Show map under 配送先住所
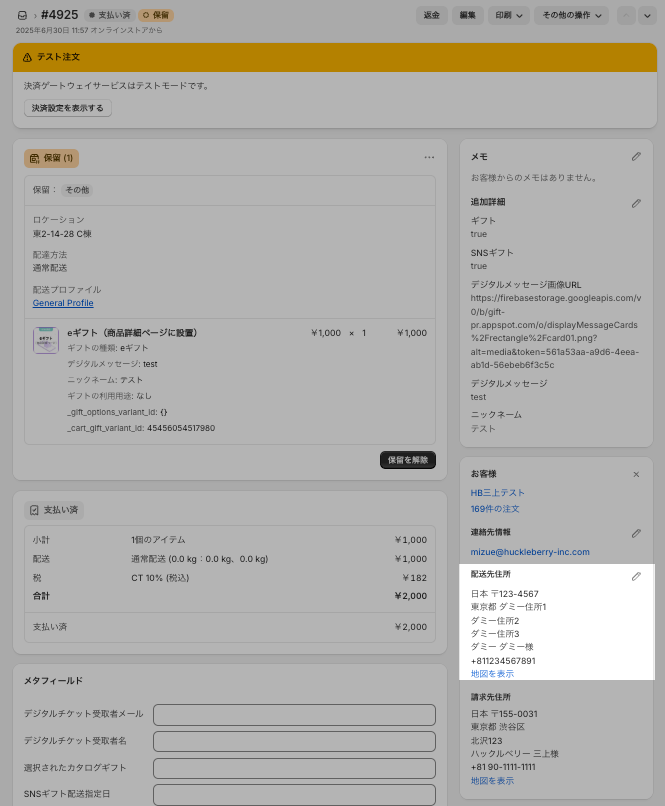The width and height of the screenshot is (665, 806). (x=492, y=674)
